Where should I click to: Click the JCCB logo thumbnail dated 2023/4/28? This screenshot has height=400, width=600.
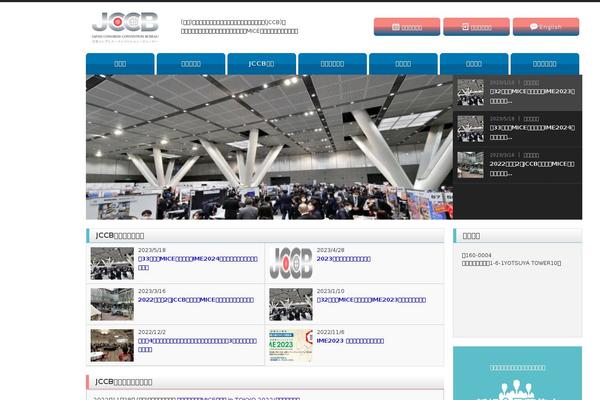291,263
